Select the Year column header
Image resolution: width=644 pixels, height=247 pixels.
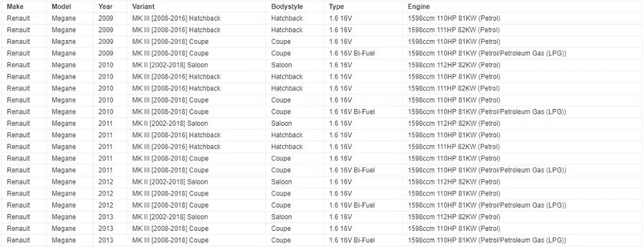tap(106, 6)
